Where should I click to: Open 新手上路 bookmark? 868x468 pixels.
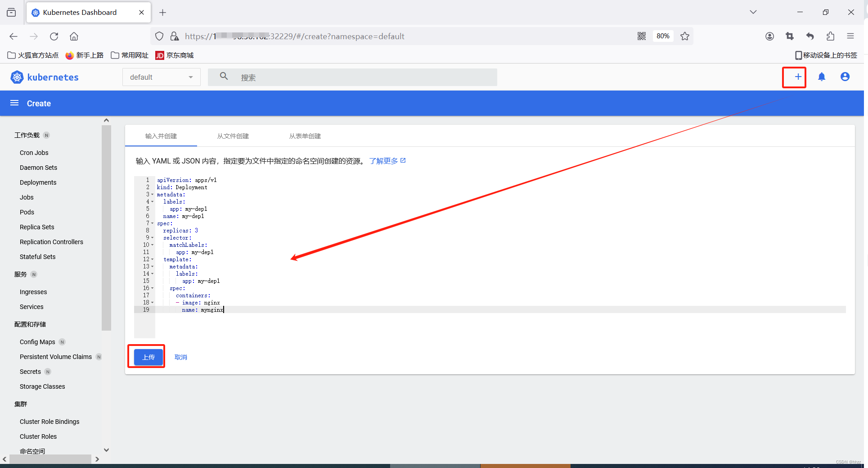point(85,55)
